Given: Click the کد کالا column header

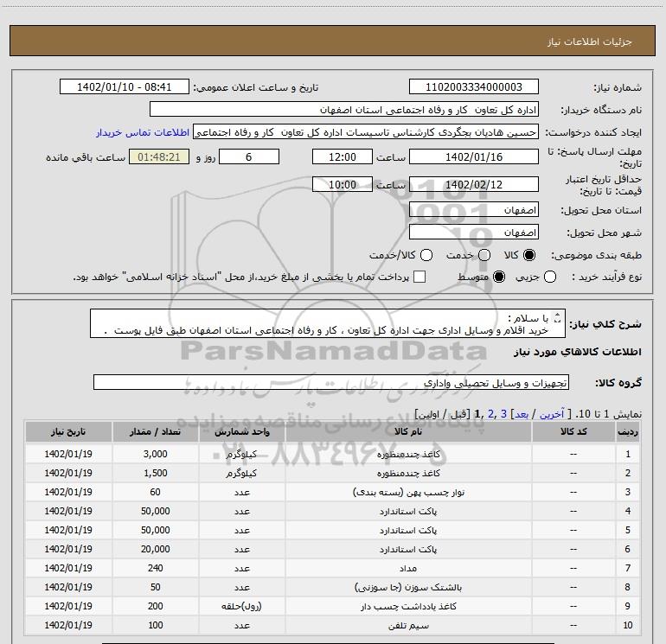Looking at the screenshot, I should (x=573, y=431).
